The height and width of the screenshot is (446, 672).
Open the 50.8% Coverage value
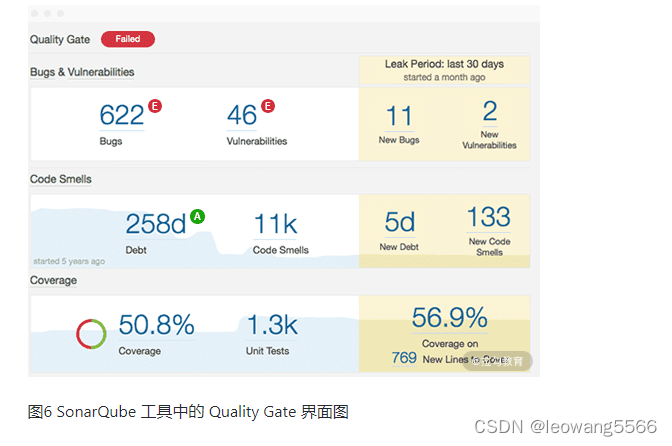pyautogui.click(x=156, y=324)
